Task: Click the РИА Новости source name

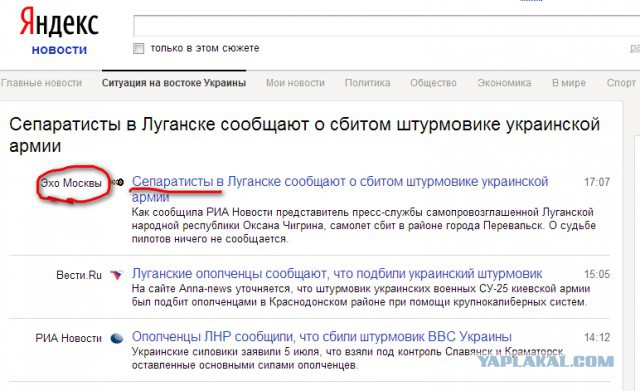Action: [69, 338]
